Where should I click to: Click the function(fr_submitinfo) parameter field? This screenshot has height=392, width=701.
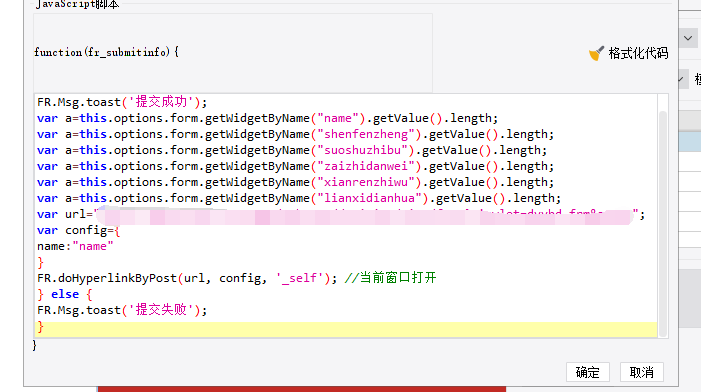pos(233,52)
